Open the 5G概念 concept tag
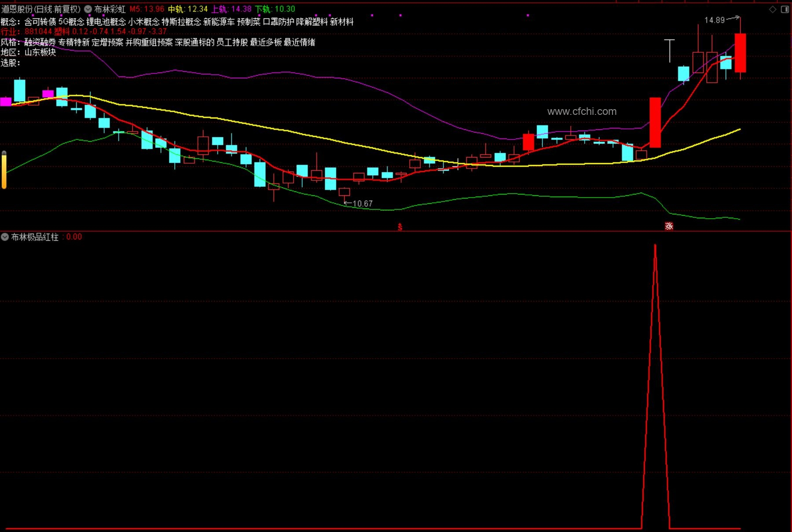 71,22
